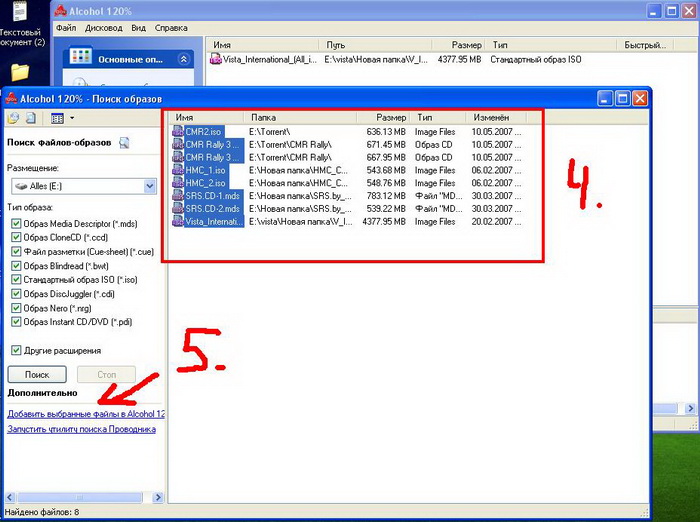Click second toolbar document icon in search window
Viewport: 700px width, 522px height.
(31, 118)
